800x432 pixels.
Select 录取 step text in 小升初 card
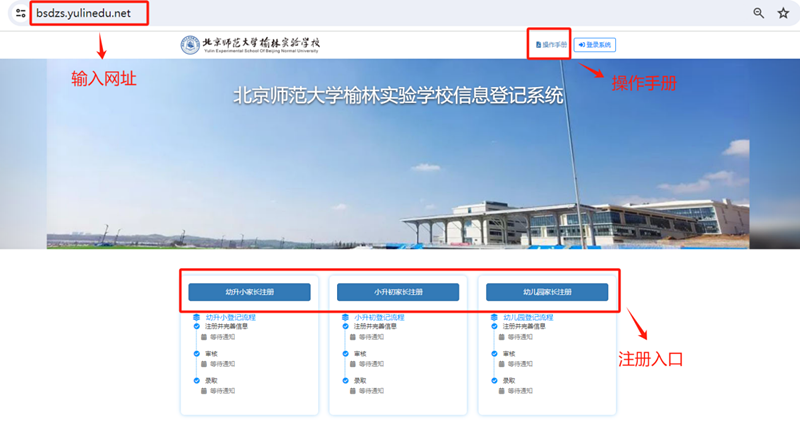(360, 380)
